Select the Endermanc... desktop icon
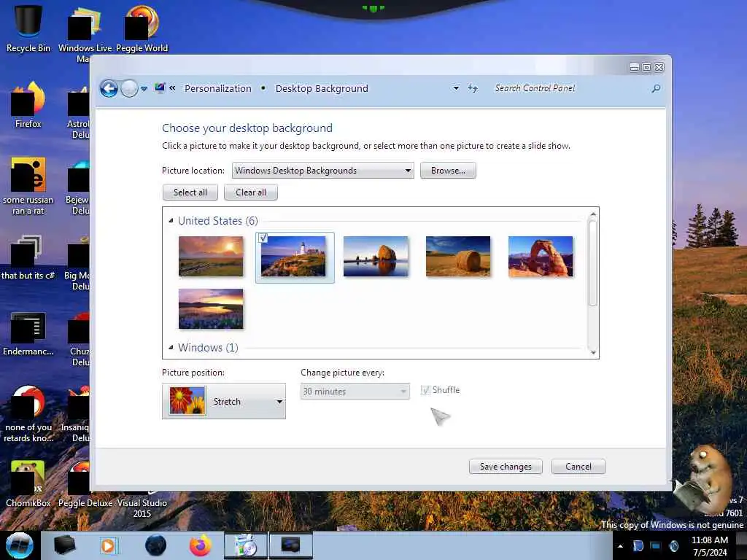 28,333
